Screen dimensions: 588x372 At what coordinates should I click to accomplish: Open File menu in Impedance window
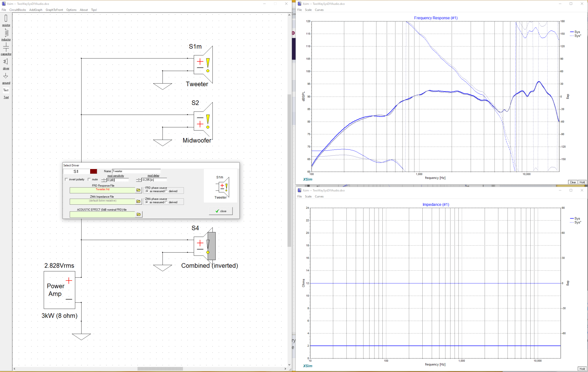click(x=299, y=196)
